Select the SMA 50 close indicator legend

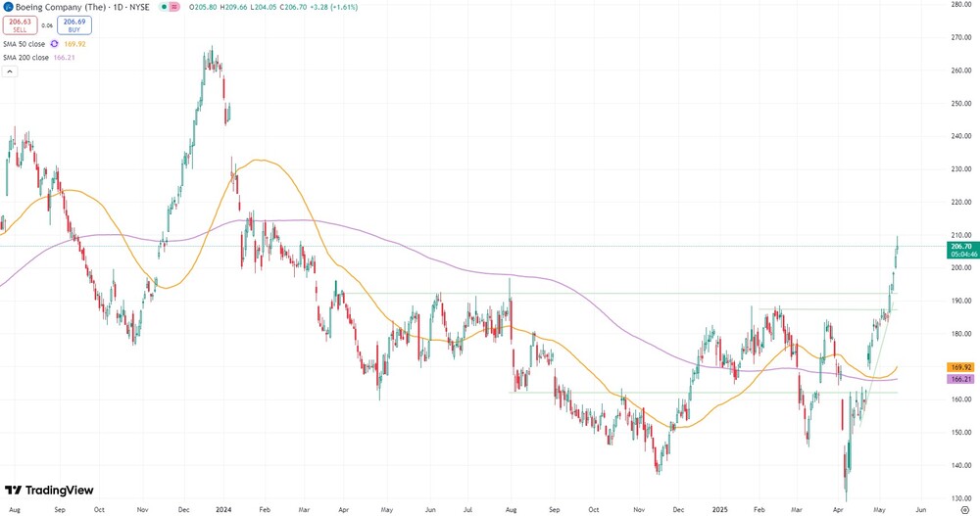point(24,44)
